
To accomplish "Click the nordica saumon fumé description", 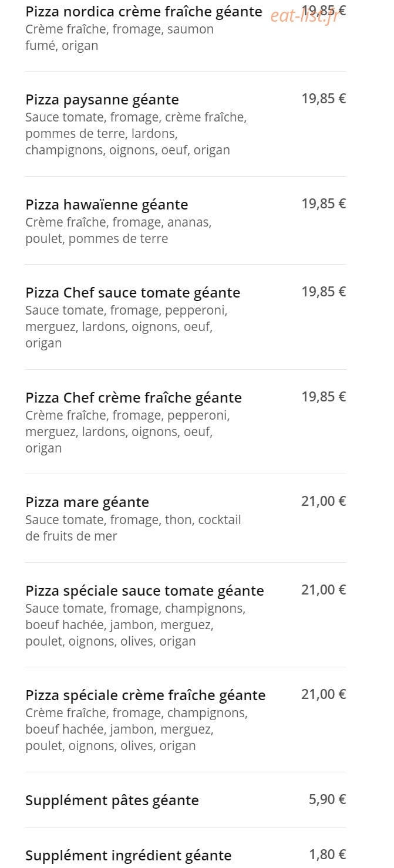I will pos(120,37).
